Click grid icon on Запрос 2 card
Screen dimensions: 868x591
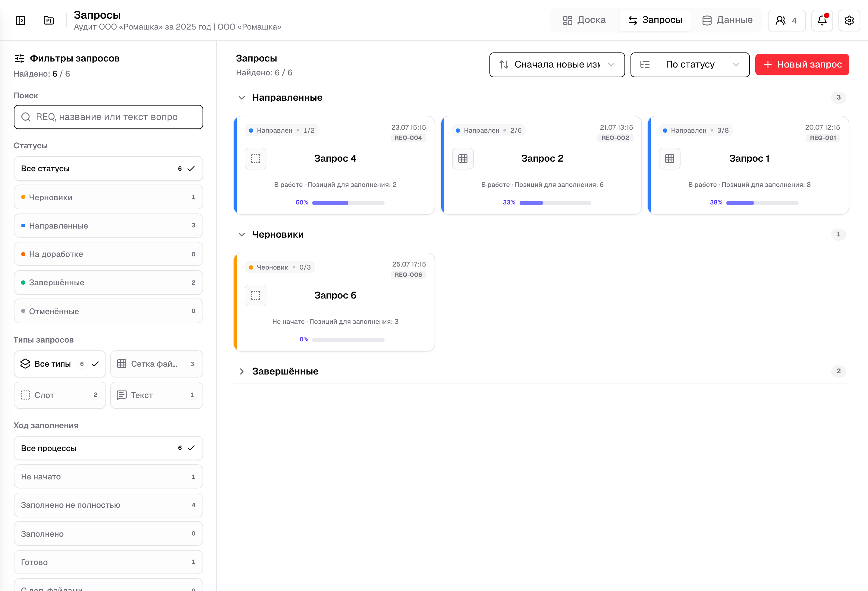463,159
